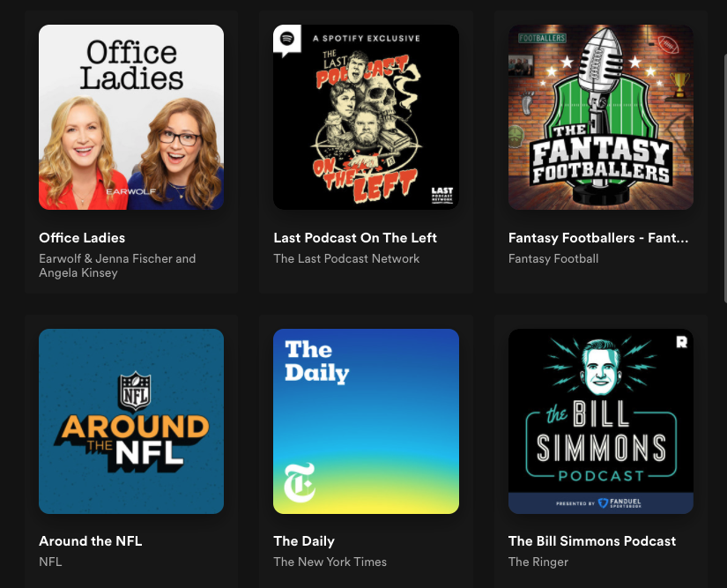The width and height of the screenshot is (727, 588).
Task: Click the truncated Fantasy Footballers title
Action: (x=598, y=237)
